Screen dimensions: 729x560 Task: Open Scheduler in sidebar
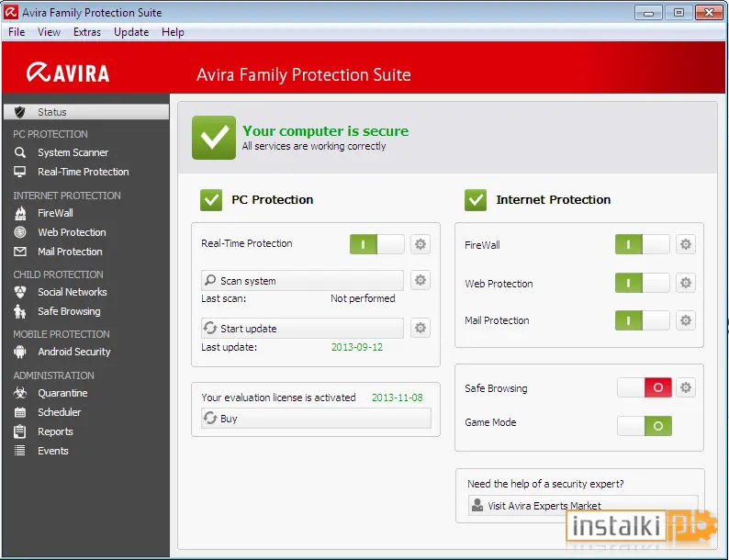(x=60, y=412)
